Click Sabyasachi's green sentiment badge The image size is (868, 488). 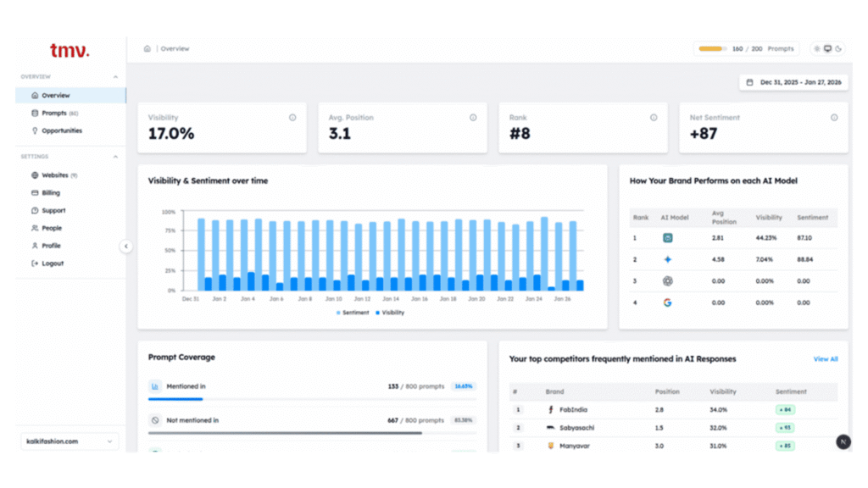[x=785, y=428]
